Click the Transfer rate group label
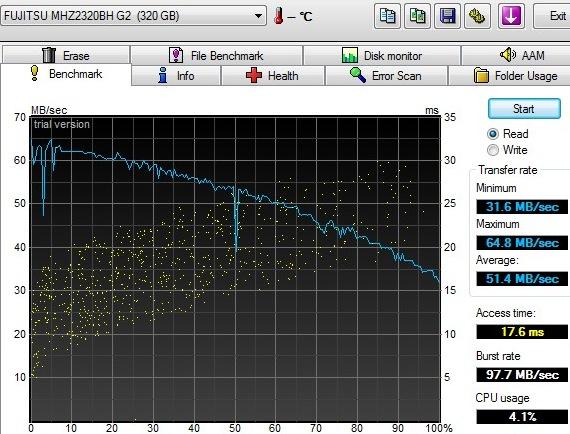The width and height of the screenshot is (570, 434). pos(507,170)
